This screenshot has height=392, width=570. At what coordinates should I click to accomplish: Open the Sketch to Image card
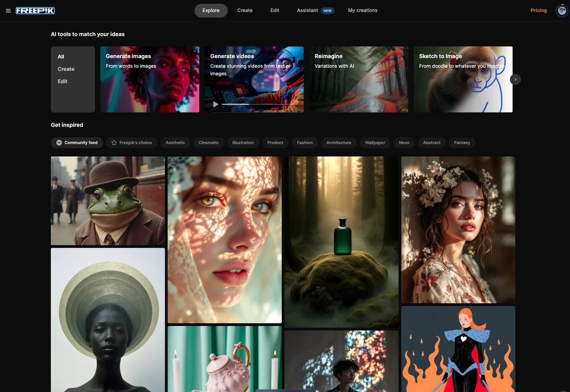click(x=463, y=80)
